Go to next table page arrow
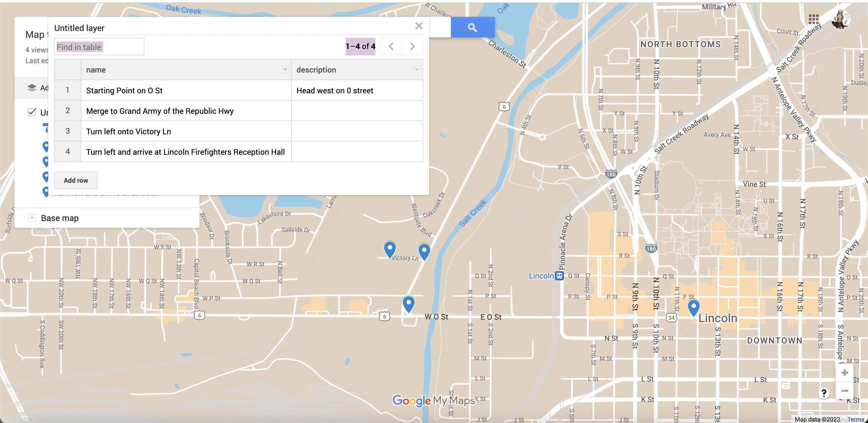Image resolution: width=868 pixels, height=423 pixels. pyautogui.click(x=412, y=46)
